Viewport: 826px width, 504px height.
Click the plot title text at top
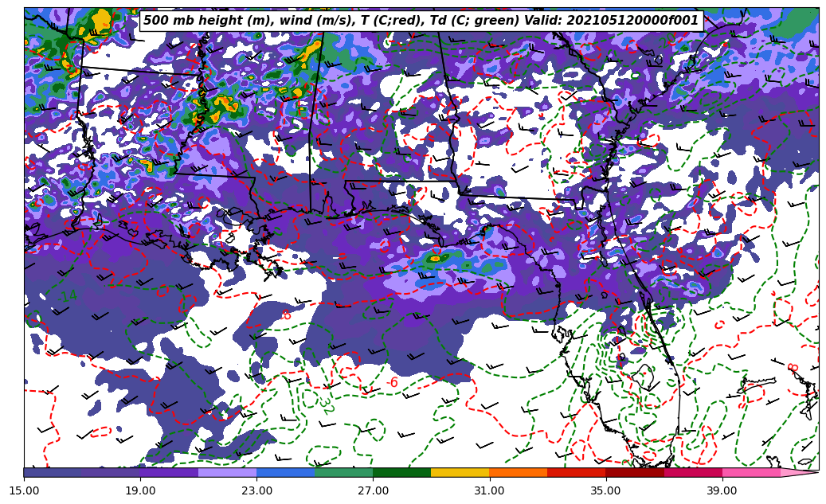[x=421, y=21]
